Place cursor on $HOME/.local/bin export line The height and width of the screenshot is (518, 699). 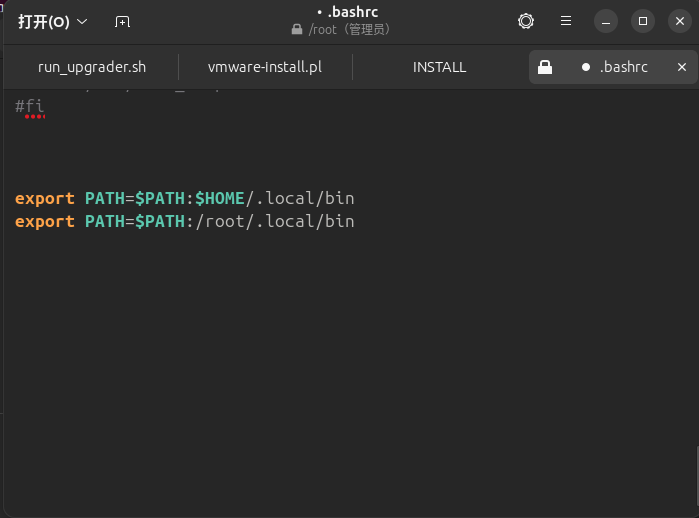(x=185, y=198)
